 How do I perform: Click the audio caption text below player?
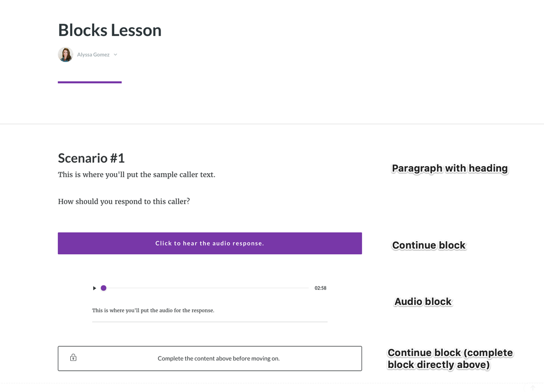(153, 310)
